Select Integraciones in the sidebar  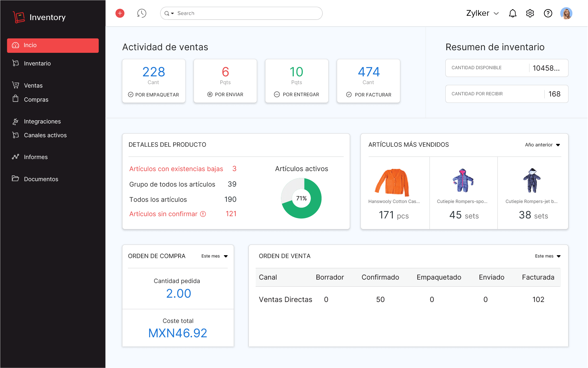pos(42,121)
